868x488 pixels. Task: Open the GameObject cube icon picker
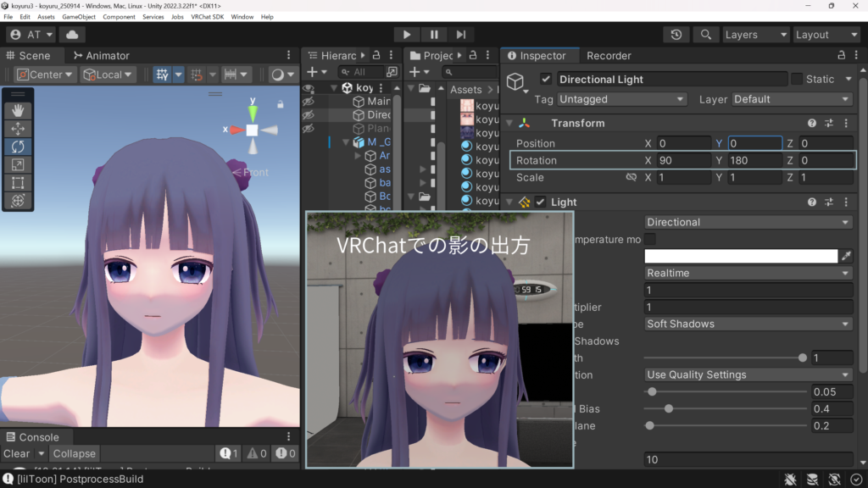tap(517, 83)
